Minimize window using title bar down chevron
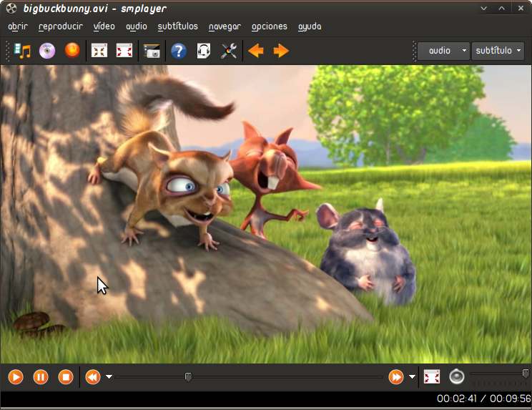The image size is (532, 410). click(484, 9)
